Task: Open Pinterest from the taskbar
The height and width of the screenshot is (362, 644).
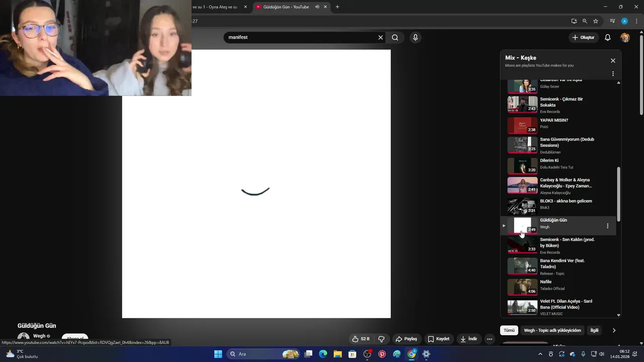Action: click(382, 354)
